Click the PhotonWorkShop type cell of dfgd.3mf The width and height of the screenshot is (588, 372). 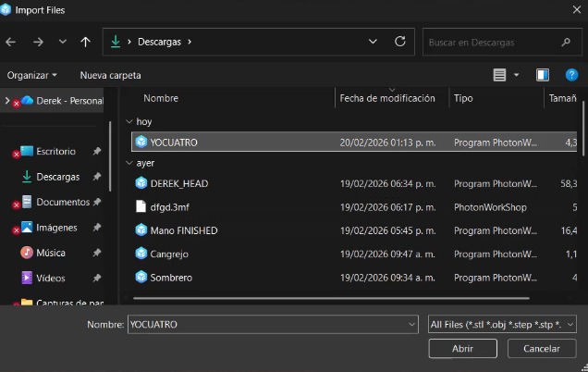[490, 207]
